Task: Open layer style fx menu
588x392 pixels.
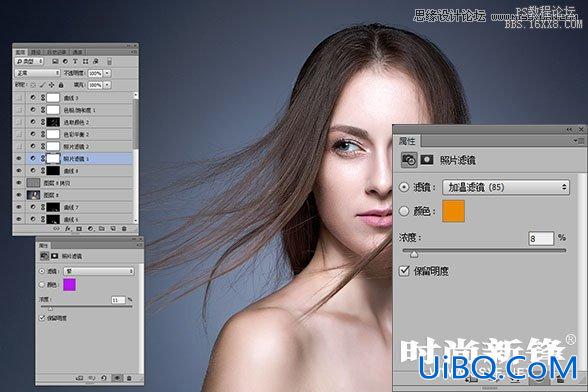Action: coord(68,228)
